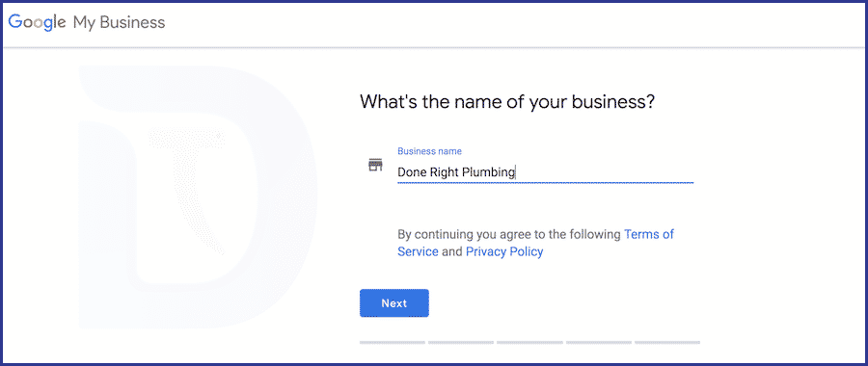The image size is (868, 366).
Task: Click the small Business name floating label
Action: point(429,151)
